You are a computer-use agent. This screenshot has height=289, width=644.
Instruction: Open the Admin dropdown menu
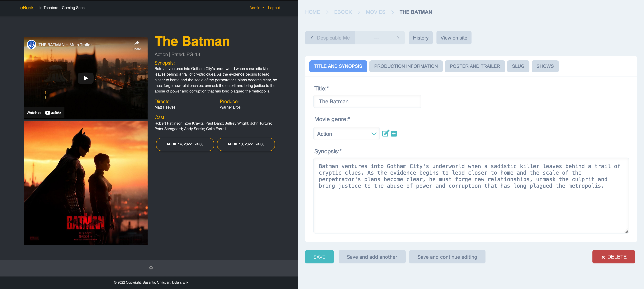pos(257,8)
